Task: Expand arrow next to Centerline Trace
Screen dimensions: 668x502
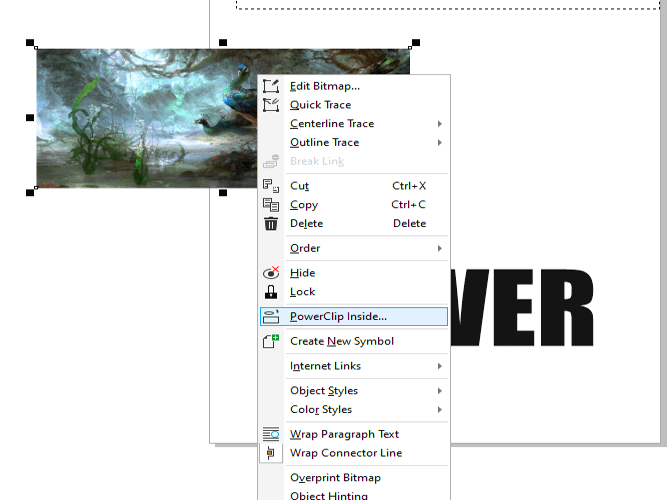Action: 440,124
